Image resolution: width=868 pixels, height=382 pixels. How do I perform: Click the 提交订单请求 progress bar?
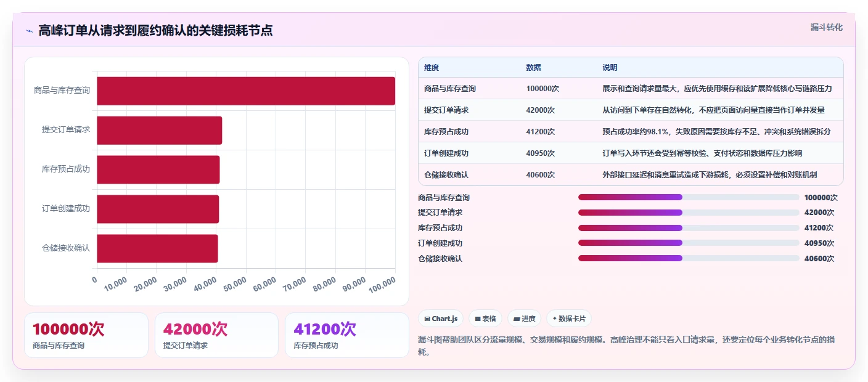click(689, 213)
